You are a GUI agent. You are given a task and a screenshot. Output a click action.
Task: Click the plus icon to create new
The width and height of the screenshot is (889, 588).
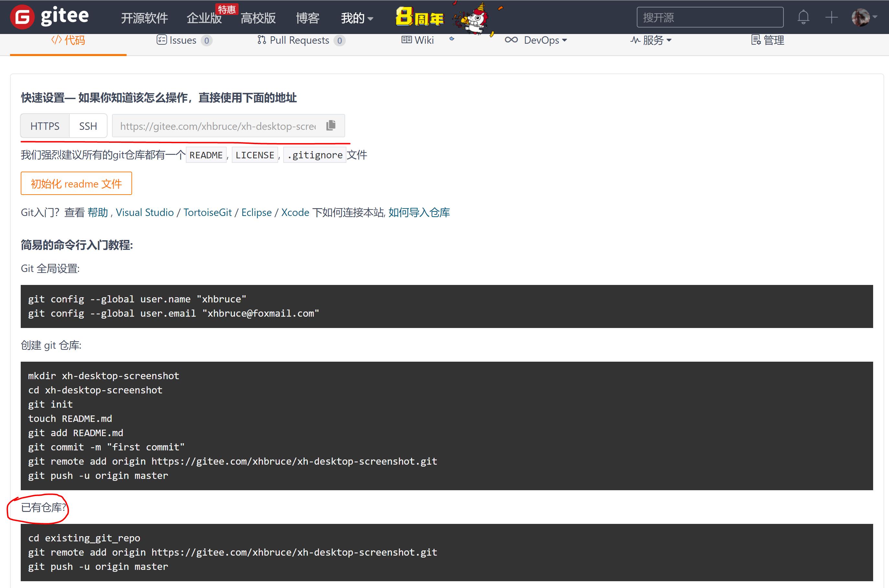point(831,17)
